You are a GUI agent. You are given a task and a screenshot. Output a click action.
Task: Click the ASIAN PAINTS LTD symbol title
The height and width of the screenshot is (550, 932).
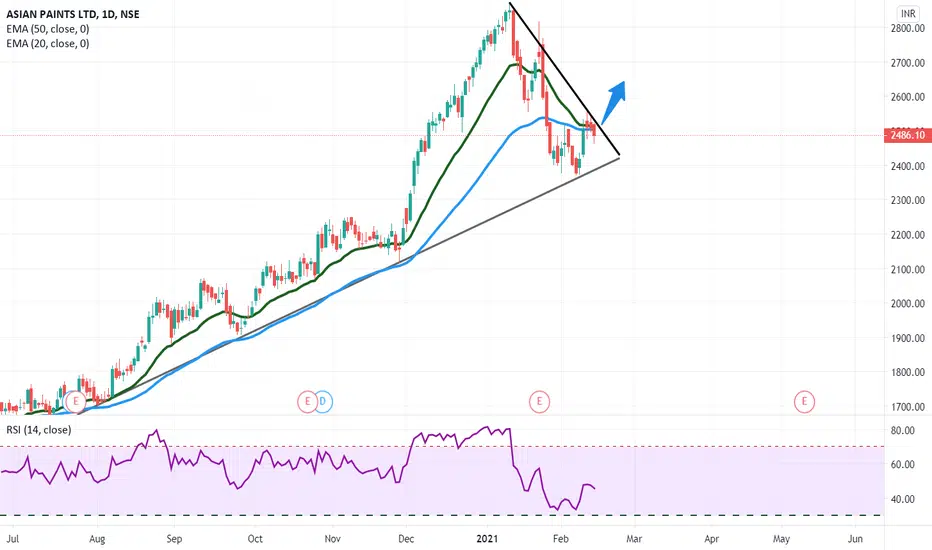pos(73,14)
